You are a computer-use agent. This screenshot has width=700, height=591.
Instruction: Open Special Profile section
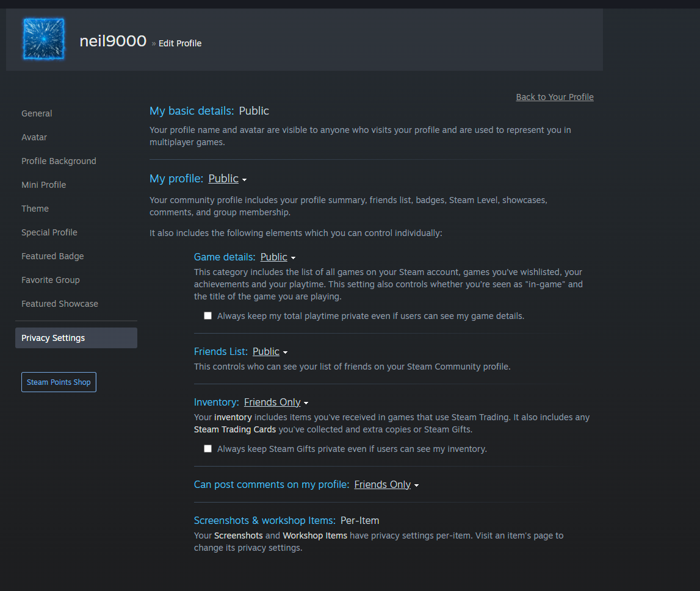pos(49,232)
